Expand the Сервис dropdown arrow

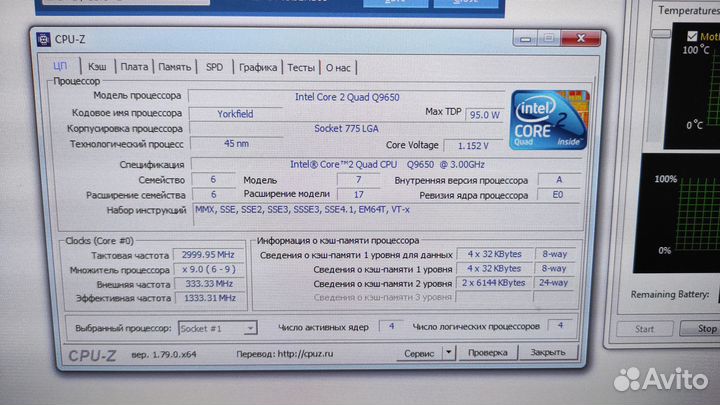(449, 353)
